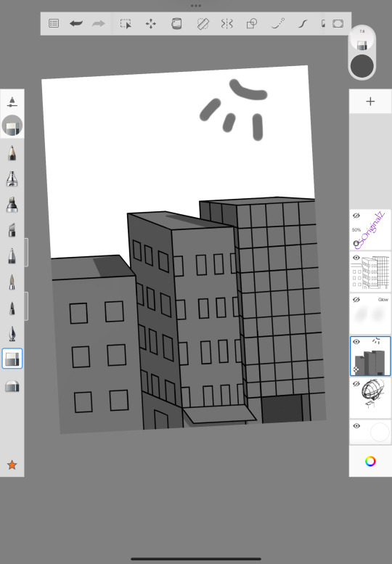Image resolution: width=392 pixels, height=564 pixels.
Task: Show the hidden Glow layer
Action: click(x=356, y=300)
